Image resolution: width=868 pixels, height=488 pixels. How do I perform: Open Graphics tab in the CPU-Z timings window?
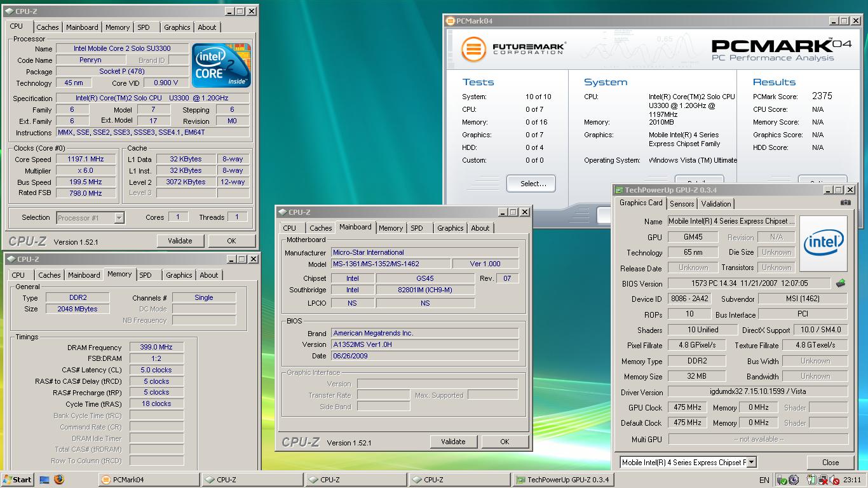coord(179,275)
